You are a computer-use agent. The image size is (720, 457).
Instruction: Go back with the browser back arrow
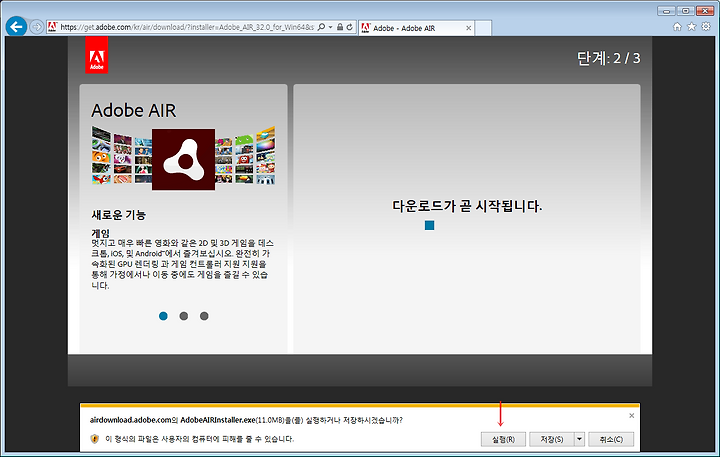click(x=17, y=27)
